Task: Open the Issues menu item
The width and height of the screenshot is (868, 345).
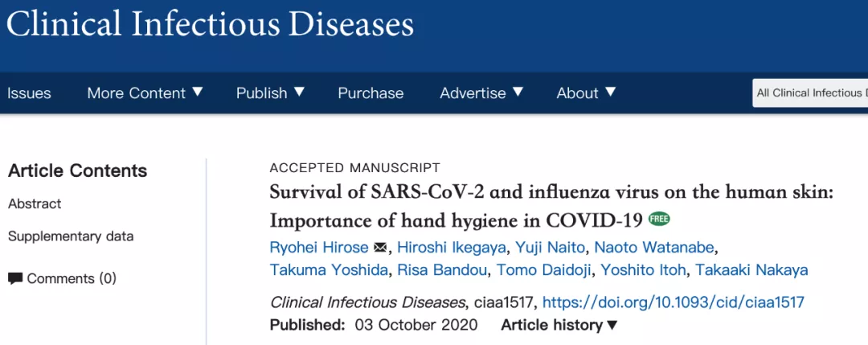Action: pos(30,93)
